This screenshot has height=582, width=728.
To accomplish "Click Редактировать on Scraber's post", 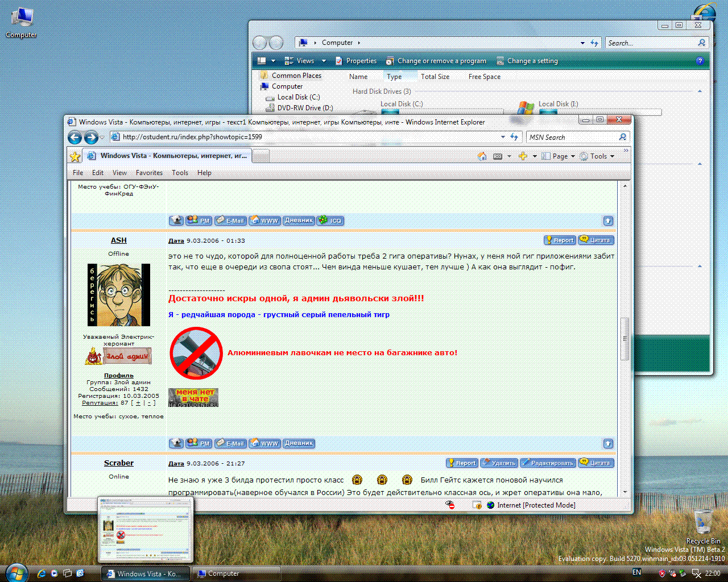I will (547, 463).
